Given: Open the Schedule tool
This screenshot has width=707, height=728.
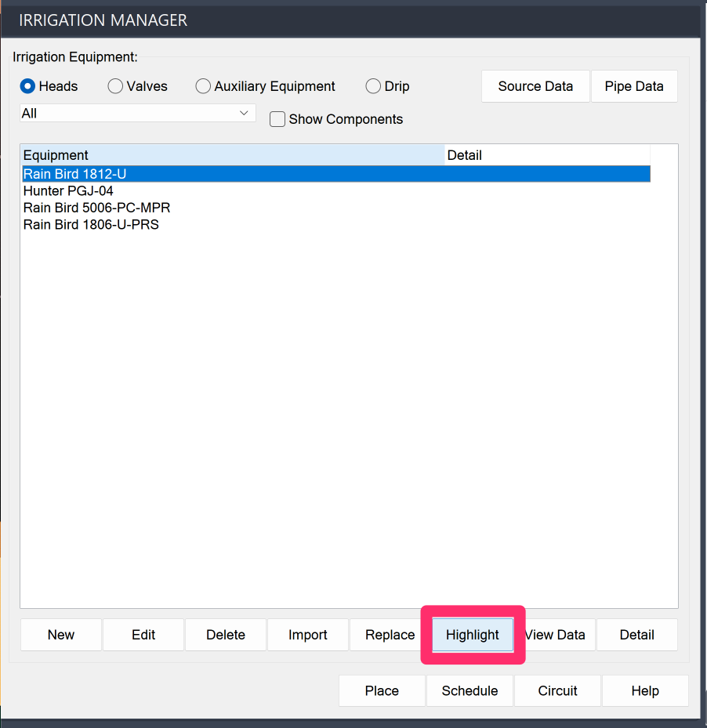Looking at the screenshot, I should [470, 691].
